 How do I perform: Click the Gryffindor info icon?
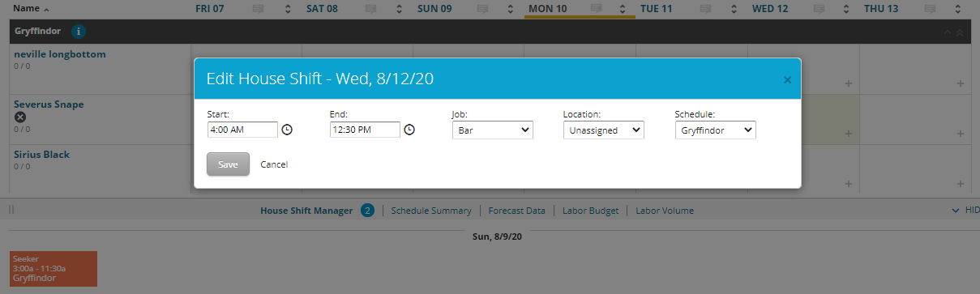point(79,32)
